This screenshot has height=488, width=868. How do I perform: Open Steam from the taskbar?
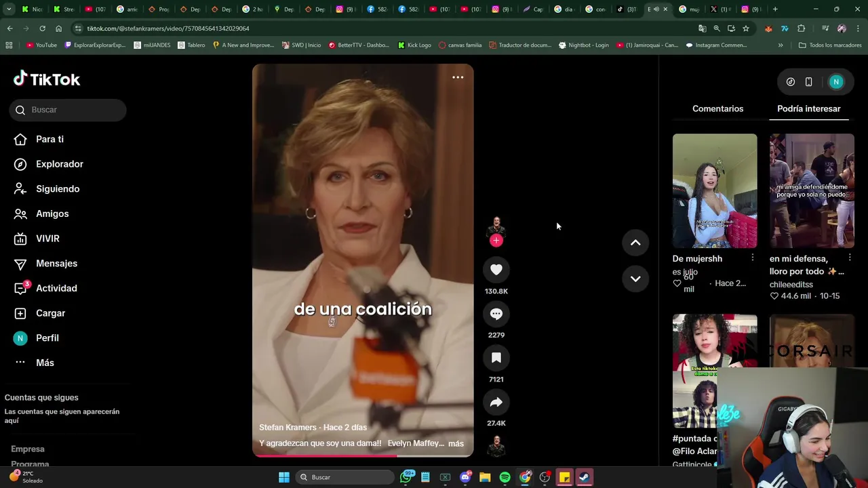584,477
